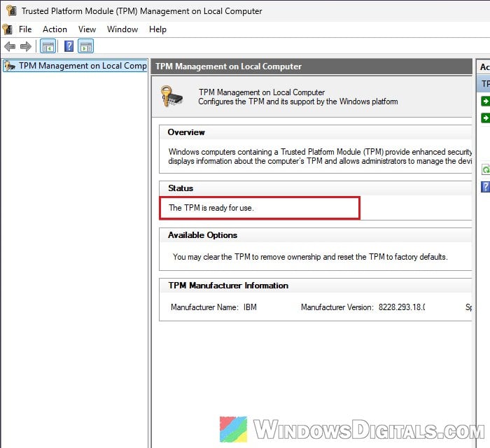490x448 pixels.
Task: Click the Forward arrow toolbar icon
Action: [x=26, y=46]
